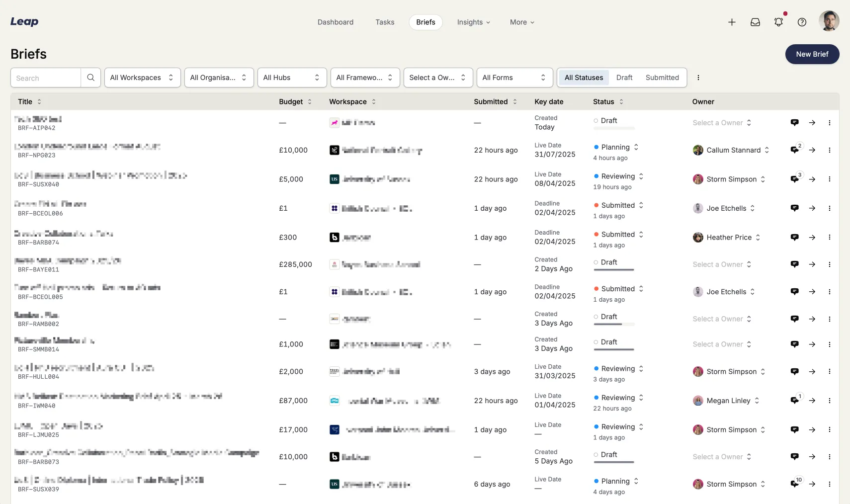This screenshot has width=850, height=504.
Task: Click the plus icon in top bar
Action: (x=732, y=22)
